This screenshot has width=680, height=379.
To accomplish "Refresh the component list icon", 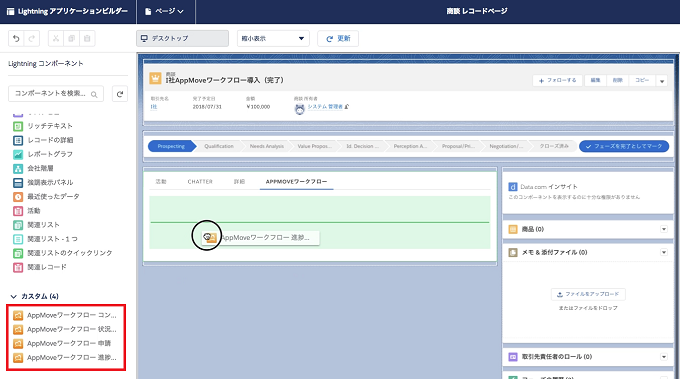I will [120, 94].
